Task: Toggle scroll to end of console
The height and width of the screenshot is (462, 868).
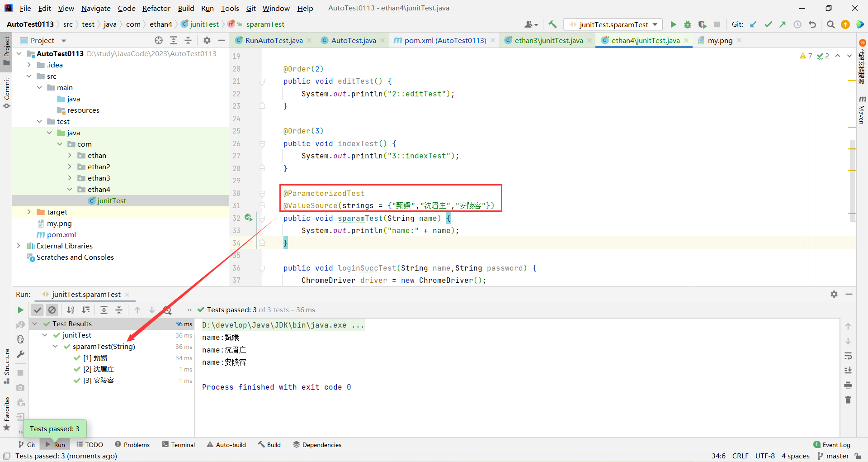Action: tap(848, 371)
